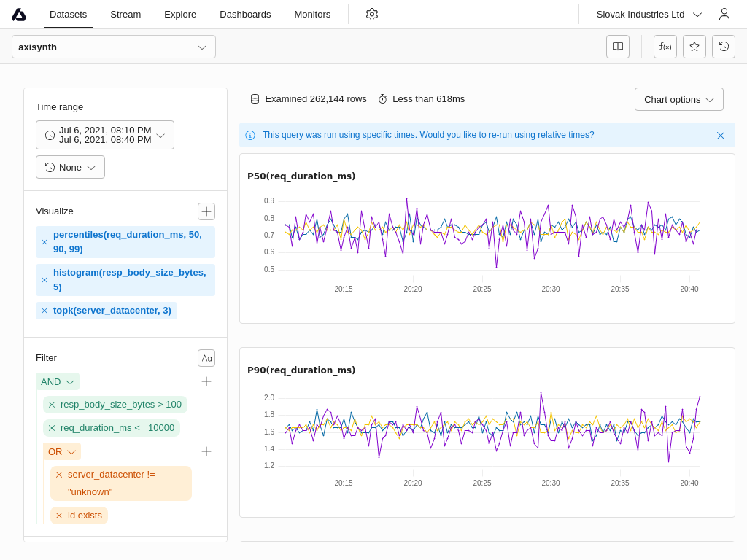
Task: Go to the Dashboards tab
Action: point(245,14)
